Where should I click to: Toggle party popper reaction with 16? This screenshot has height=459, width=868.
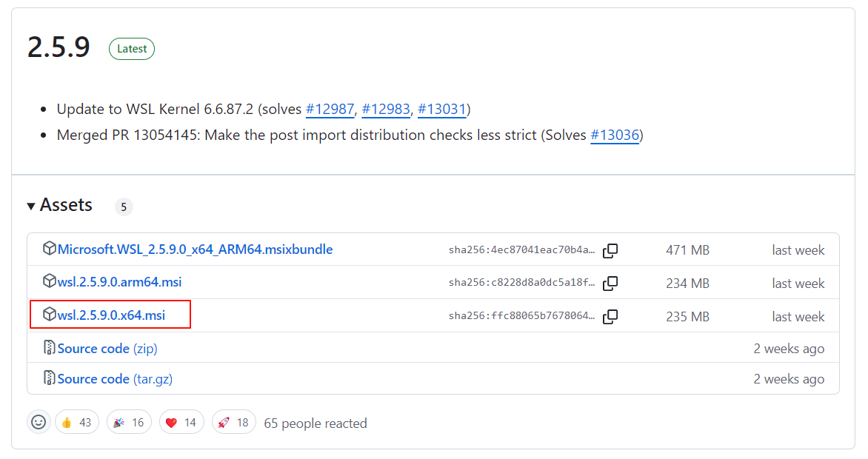click(129, 423)
